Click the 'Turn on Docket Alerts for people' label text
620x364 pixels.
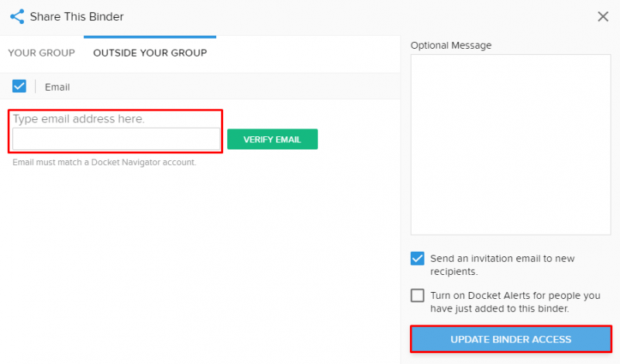coord(515,302)
